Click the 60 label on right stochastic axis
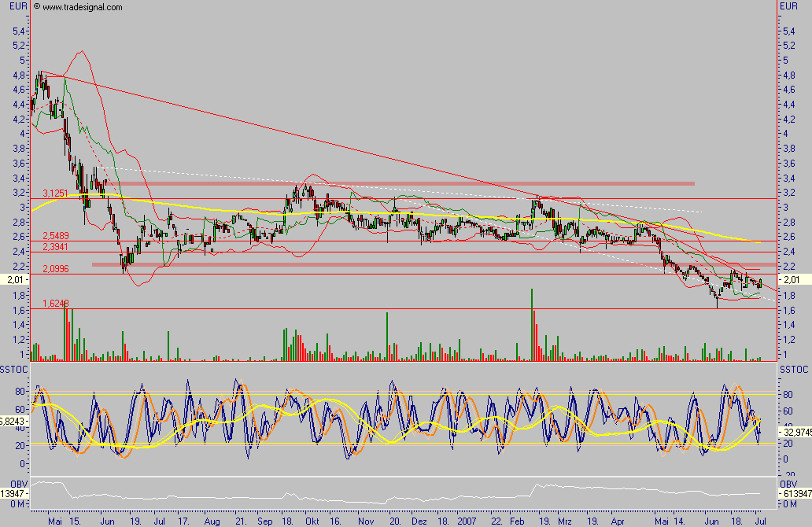Viewport: 812px width, 527px height. coord(788,411)
